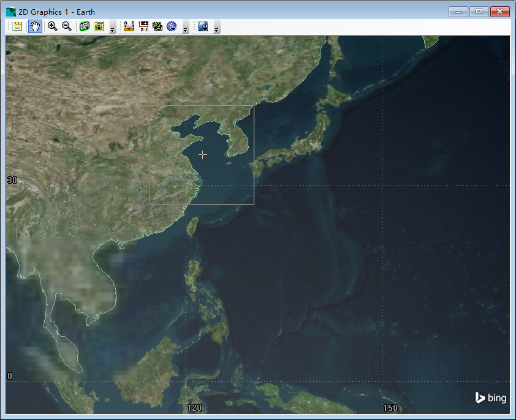Deselect the highlighted pan mode
Viewport: 516px width, 420px height.
tap(35, 26)
